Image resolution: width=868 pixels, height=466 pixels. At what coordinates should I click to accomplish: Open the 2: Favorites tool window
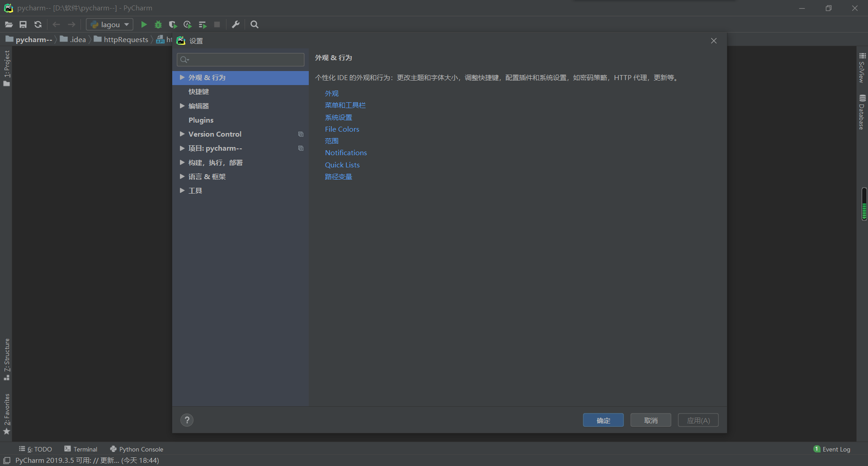(x=7, y=414)
